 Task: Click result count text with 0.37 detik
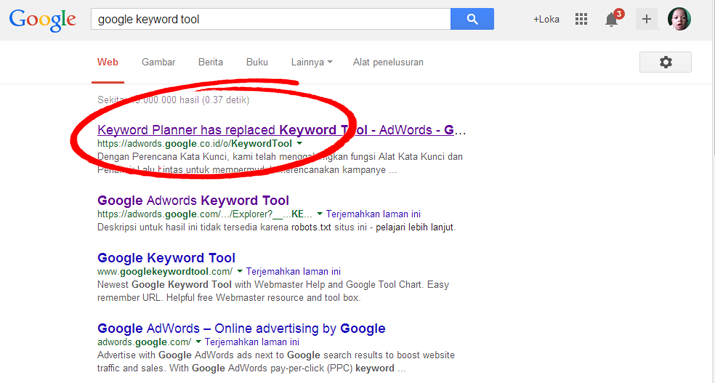pos(173,100)
